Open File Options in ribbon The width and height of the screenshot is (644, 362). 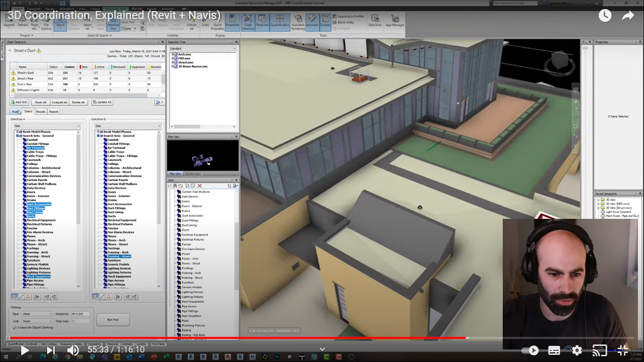tap(46, 22)
